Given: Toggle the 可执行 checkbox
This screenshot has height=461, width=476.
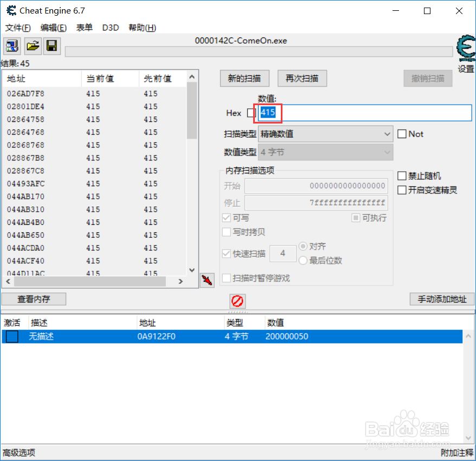Looking at the screenshot, I should [x=356, y=217].
